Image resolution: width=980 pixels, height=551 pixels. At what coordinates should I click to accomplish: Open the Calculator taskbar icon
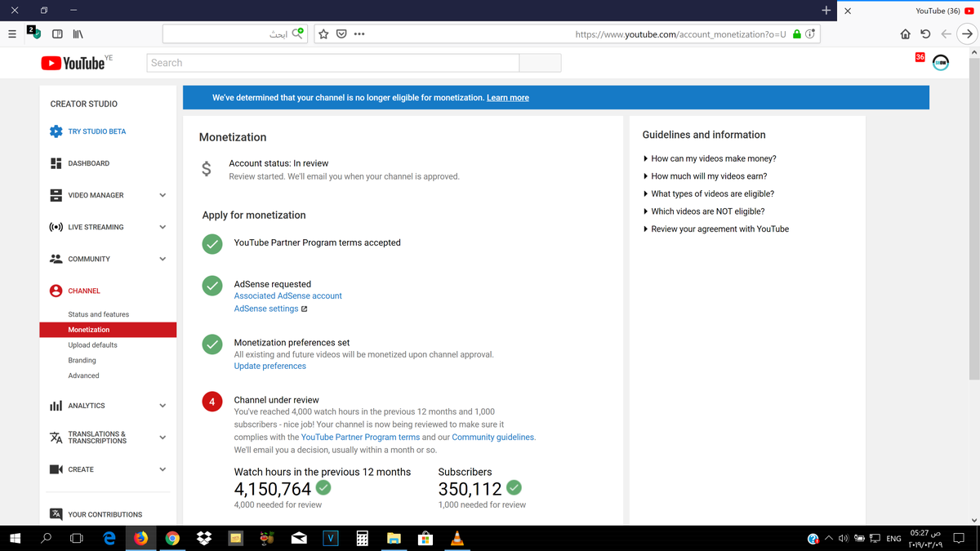point(362,539)
